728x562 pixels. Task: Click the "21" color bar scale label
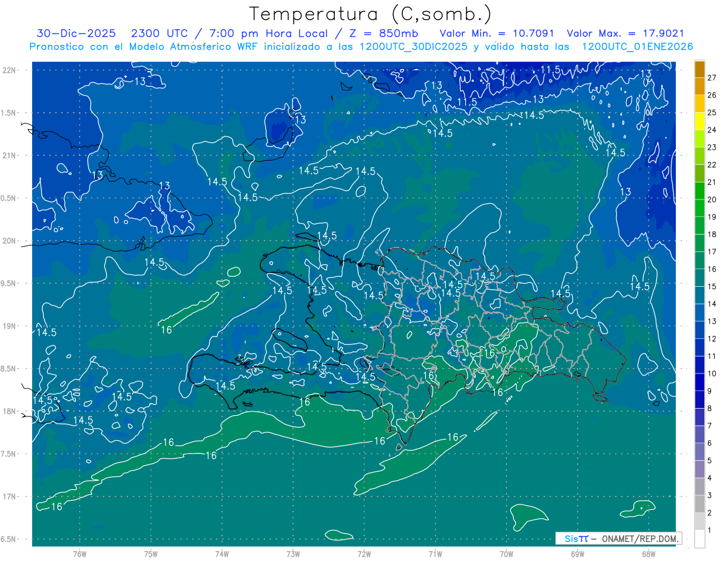click(712, 182)
